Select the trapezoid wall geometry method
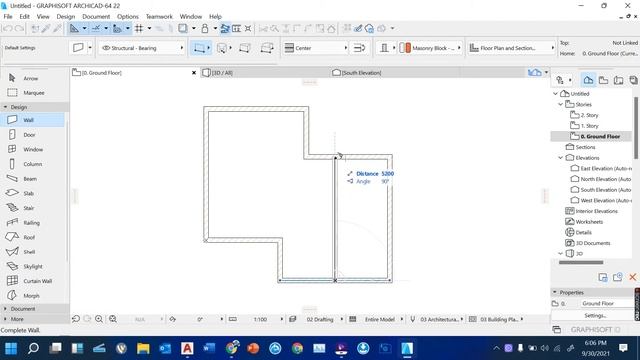Screen dimensions: 640x360 pyautogui.click(x=245, y=48)
